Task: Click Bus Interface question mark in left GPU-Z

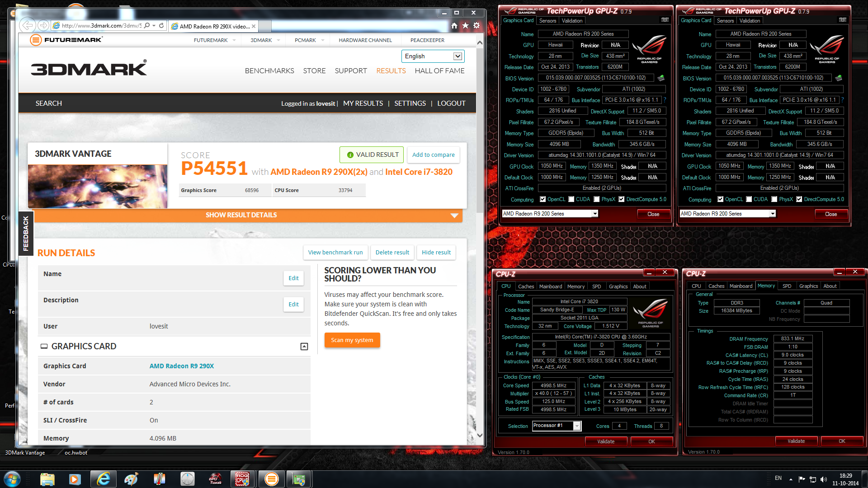Action: [x=665, y=100]
